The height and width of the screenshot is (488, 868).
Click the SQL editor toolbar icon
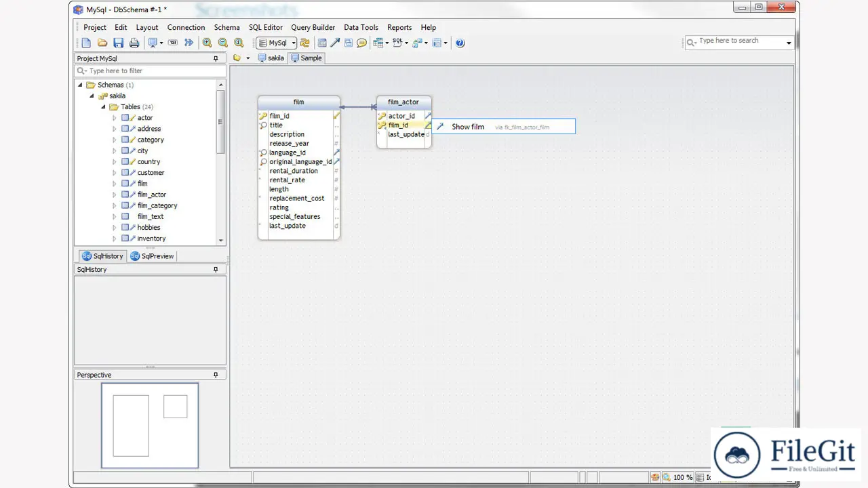coord(397,43)
